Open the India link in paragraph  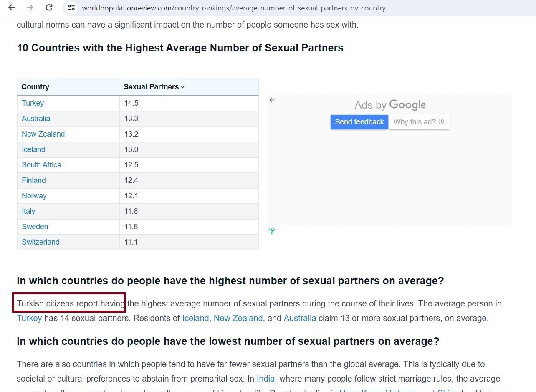coord(265,379)
